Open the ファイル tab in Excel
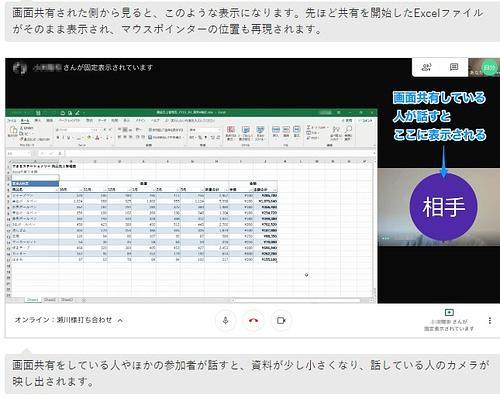This screenshot has width=500, height=398. tap(12, 120)
